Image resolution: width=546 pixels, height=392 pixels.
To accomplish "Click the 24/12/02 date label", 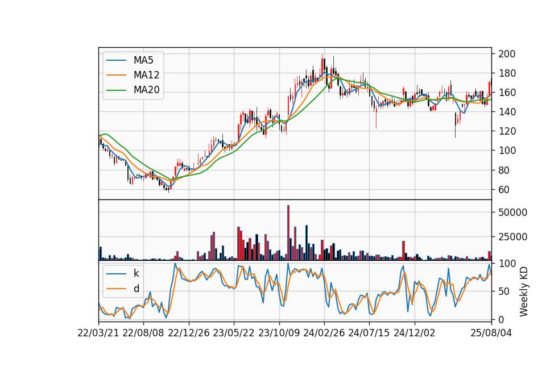I will (415, 333).
